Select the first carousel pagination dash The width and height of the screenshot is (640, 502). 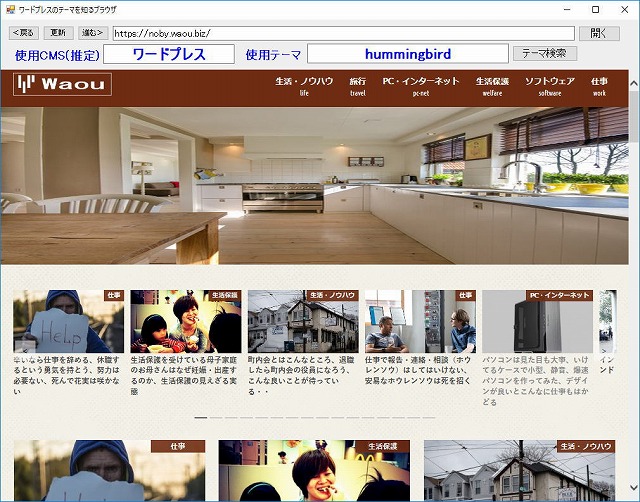pos(201,418)
